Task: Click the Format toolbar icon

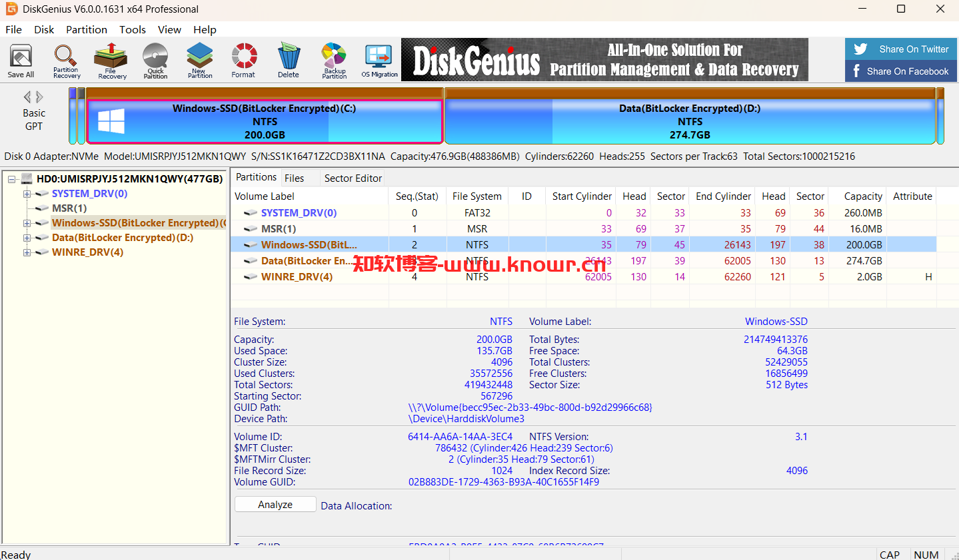Action: point(244,61)
